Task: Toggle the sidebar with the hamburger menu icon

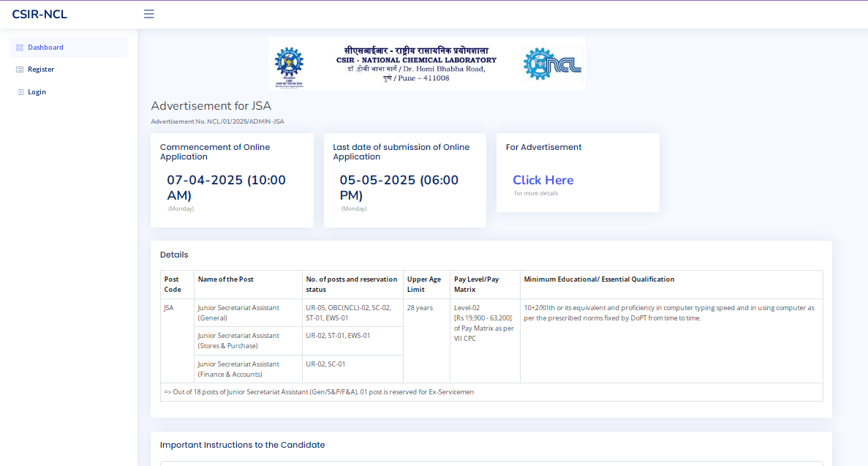Action: [x=149, y=14]
